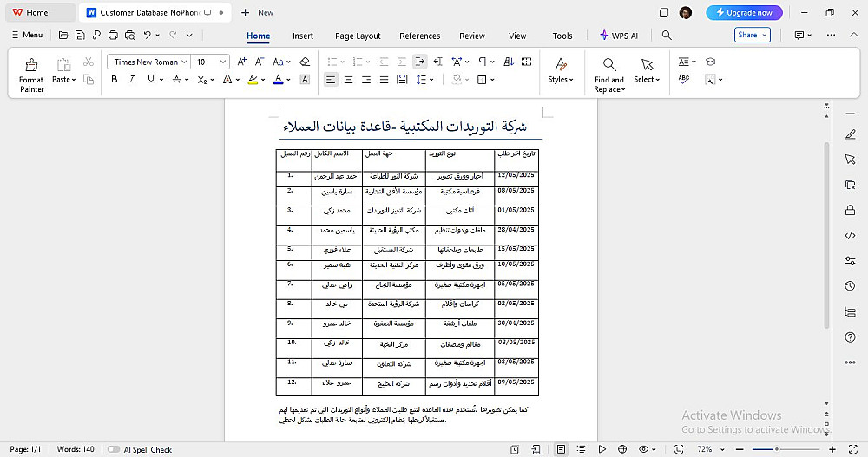Viewport: 868px width, 457px height.
Task: Open the Menu button
Action: coord(27,35)
